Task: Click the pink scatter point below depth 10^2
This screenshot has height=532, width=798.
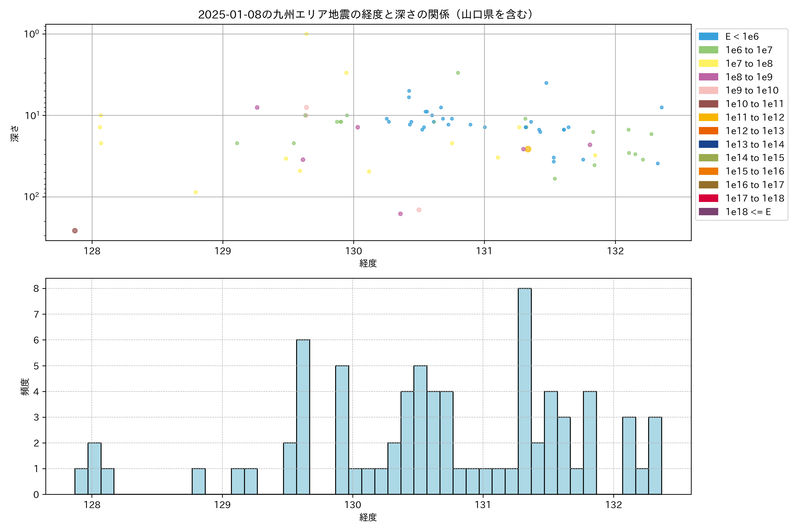Action: (419, 210)
